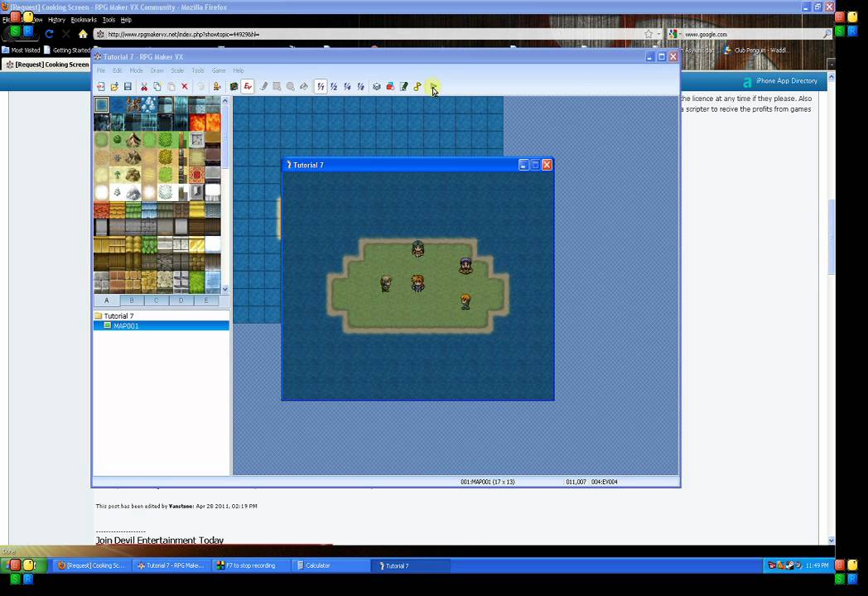
Task: Switch to Calculator in the taskbar
Action: [x=331, y=565]
